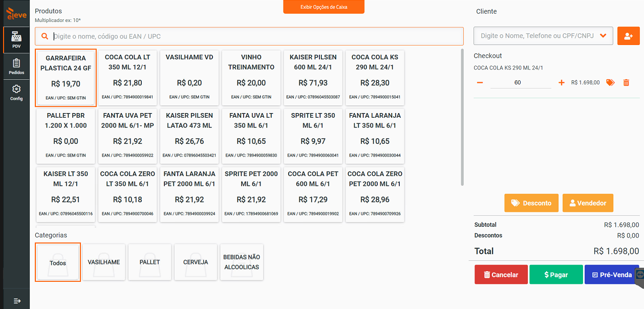644x309 pixels.
Task: Cancel the sale with the Cancelar button
Action: click(501, 275)
